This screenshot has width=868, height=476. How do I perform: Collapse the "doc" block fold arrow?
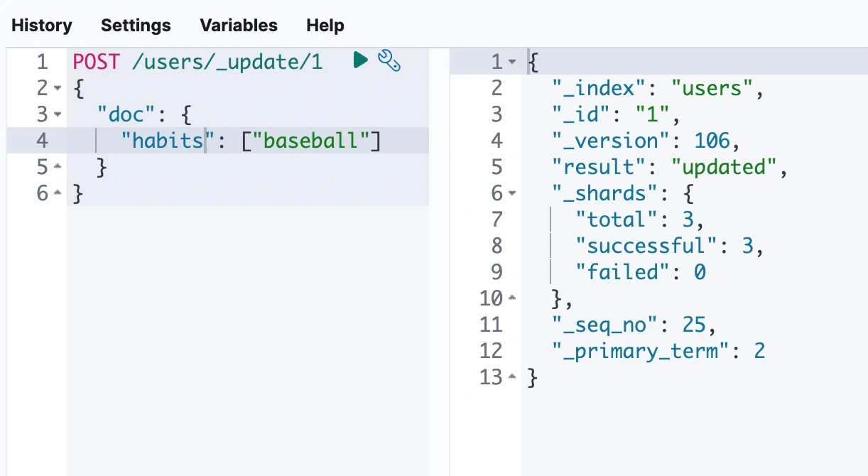(58, 114)
